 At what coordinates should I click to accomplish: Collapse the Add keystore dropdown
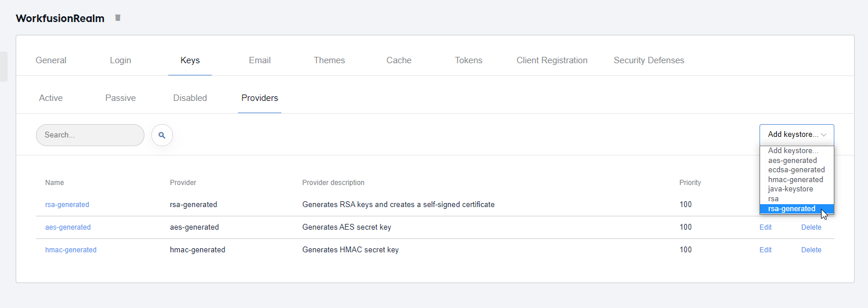coord(797,135)
